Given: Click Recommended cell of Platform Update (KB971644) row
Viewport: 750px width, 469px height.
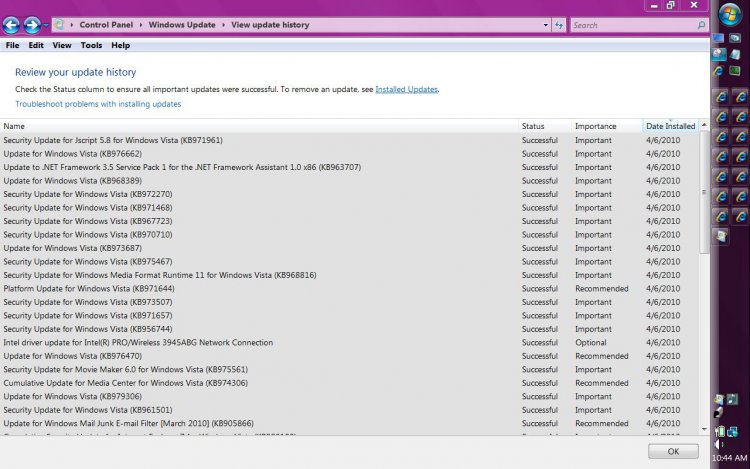Looking at the screenshot, I should click(x=602, y=289).
